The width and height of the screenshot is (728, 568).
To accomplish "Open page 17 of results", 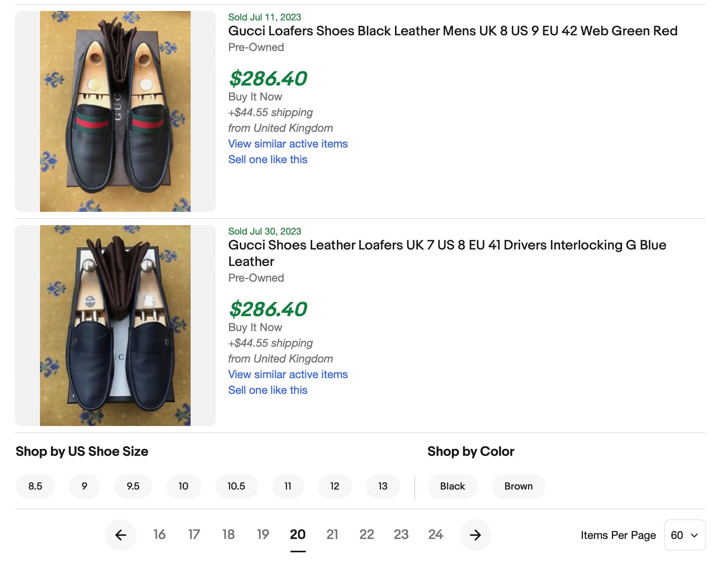I will 194,534.
